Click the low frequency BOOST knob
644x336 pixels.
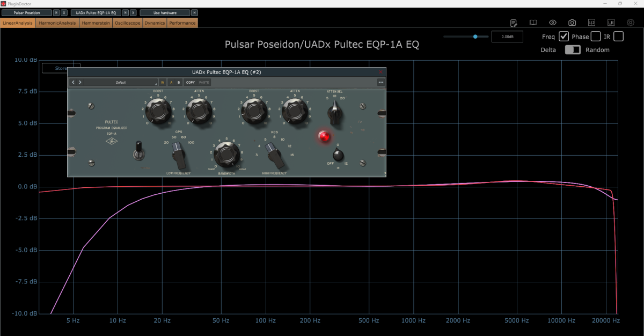point(158,111)
